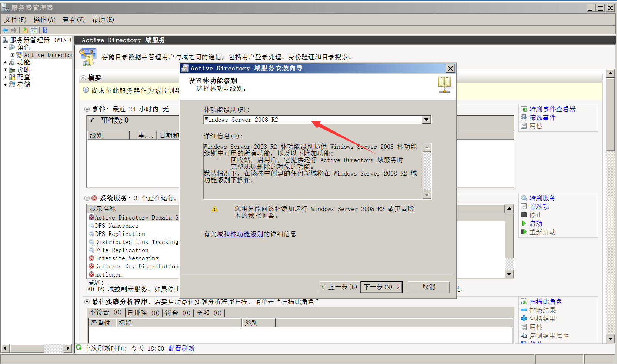Click the Copy result properties (复制结果属性) icon
The width and height of the screenshot is (617, 364).
pyautogui.click(x=524, y=336)
